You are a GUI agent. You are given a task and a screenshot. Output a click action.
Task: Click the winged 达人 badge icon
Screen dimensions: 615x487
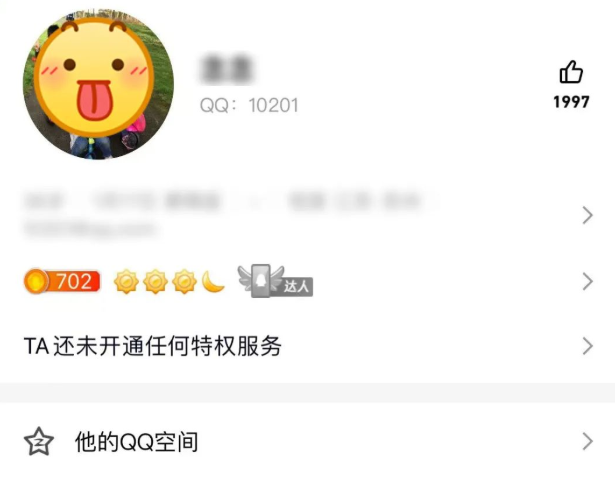[x=275, y=281]
